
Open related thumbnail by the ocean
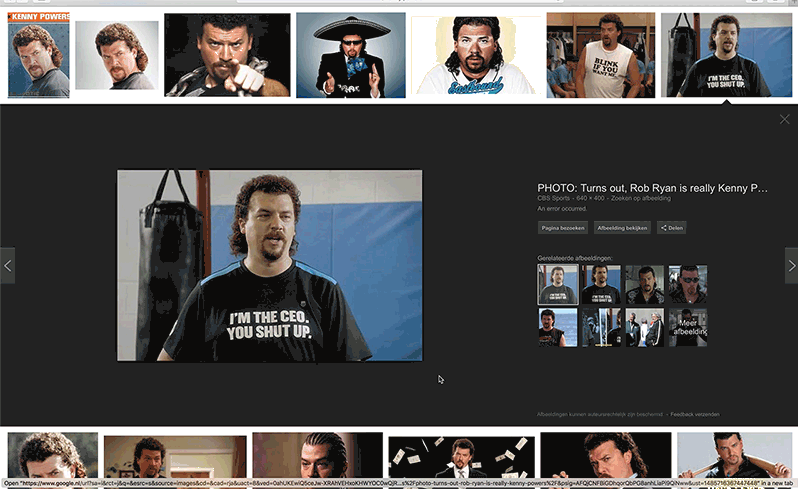click(x=558, y=327)
